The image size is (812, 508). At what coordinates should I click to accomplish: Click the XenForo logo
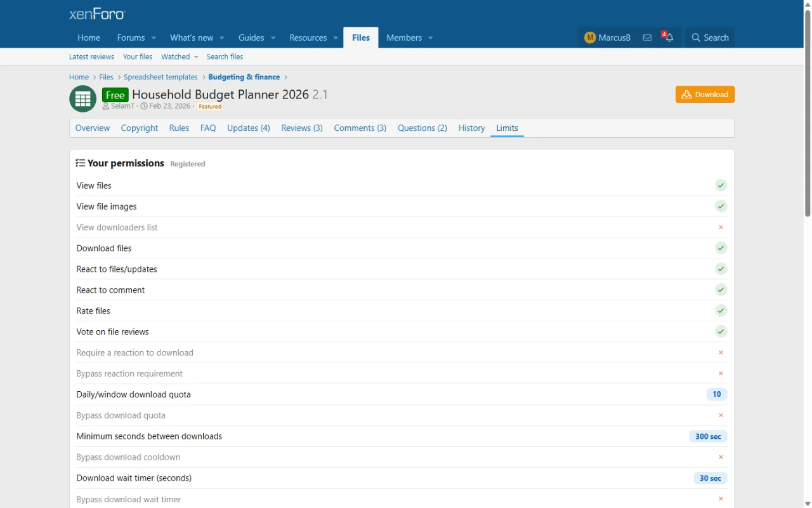[x=97, y=14]
